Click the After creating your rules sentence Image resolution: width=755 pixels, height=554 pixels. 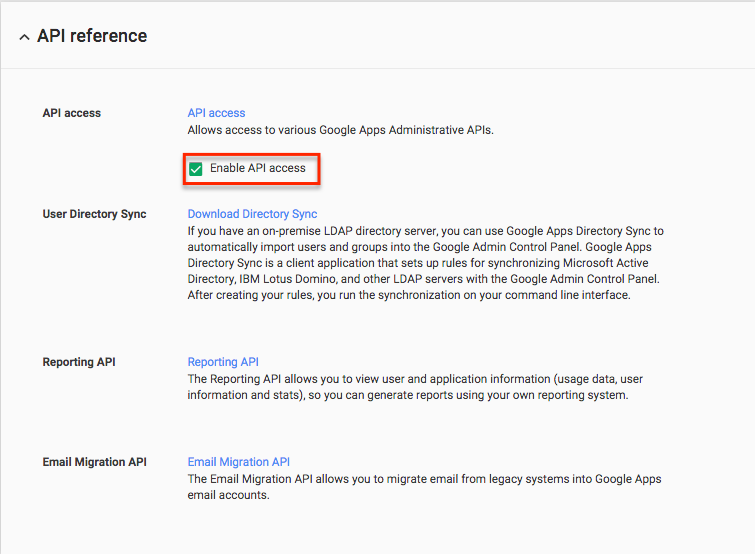(409, 295)
